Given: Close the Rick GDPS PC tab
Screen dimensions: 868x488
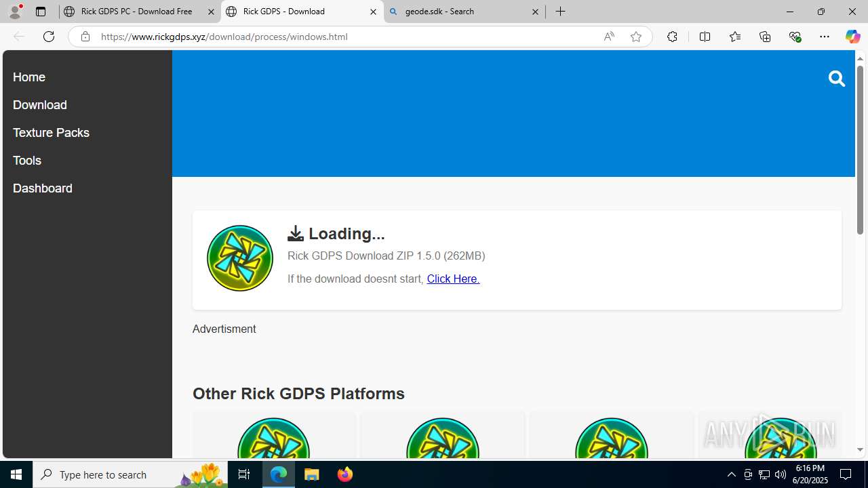Looking at the screenshot, I should coord(211,12).
